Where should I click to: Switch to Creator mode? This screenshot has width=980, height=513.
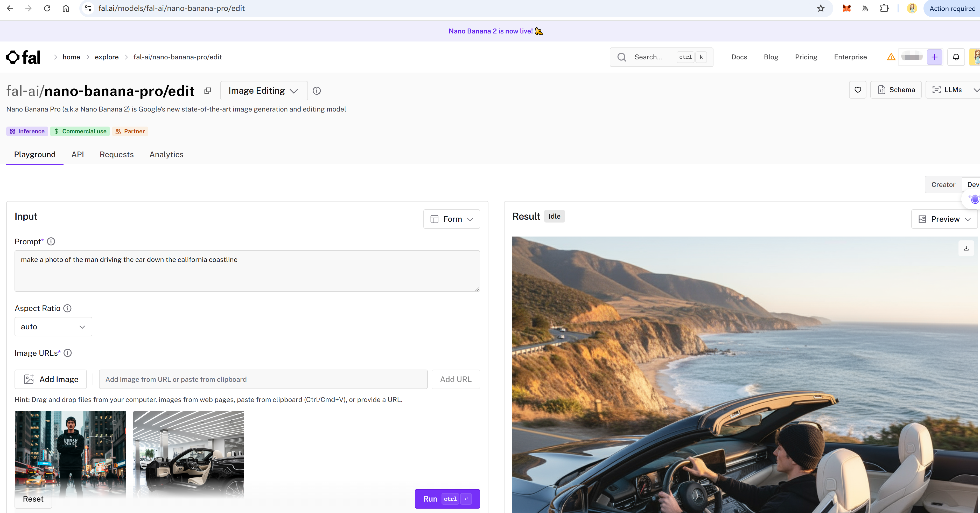[943, 185]
